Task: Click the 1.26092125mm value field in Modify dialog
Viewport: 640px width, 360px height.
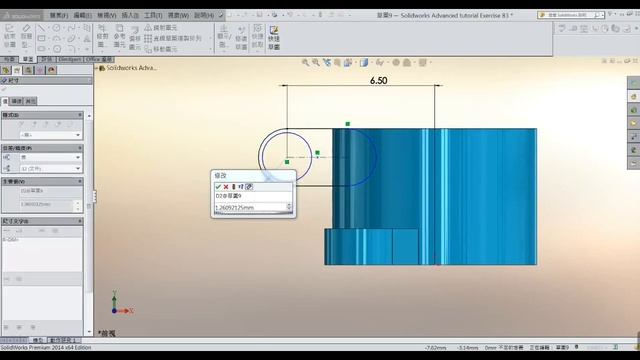Action: pyautogui.click(x=250, y=207)
